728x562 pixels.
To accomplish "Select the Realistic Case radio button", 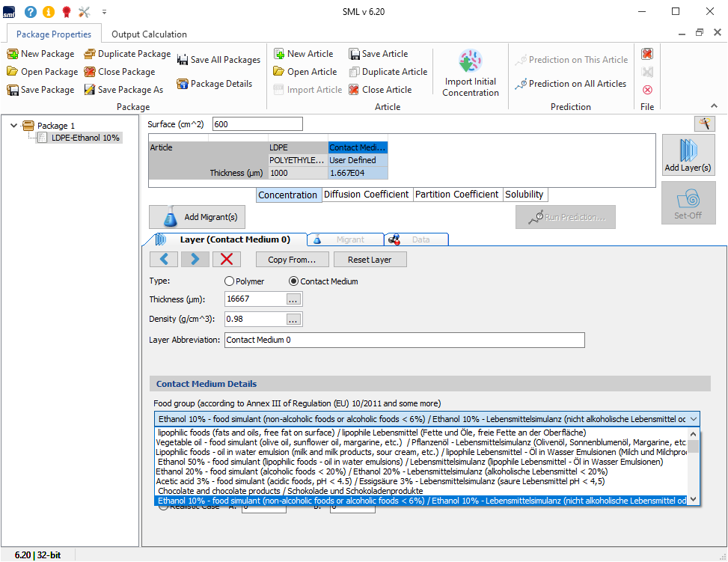I will (x=163, y=507).
